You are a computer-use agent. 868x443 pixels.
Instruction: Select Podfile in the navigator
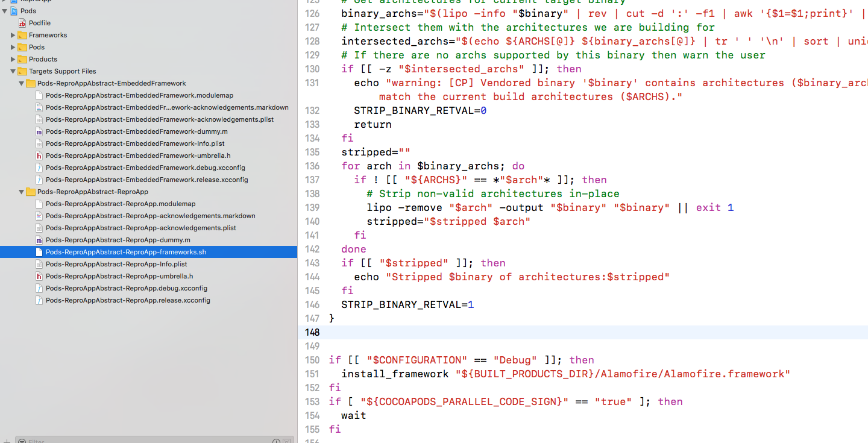coord(40,23)
